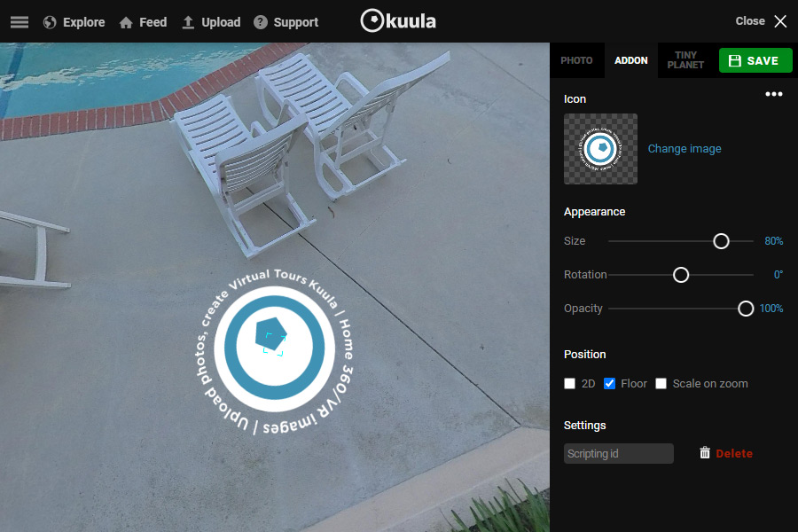Image resolution: width=798 pixels, height=532 pixels.
Task: Click the X close icon
Action: [x=780, y=21]
